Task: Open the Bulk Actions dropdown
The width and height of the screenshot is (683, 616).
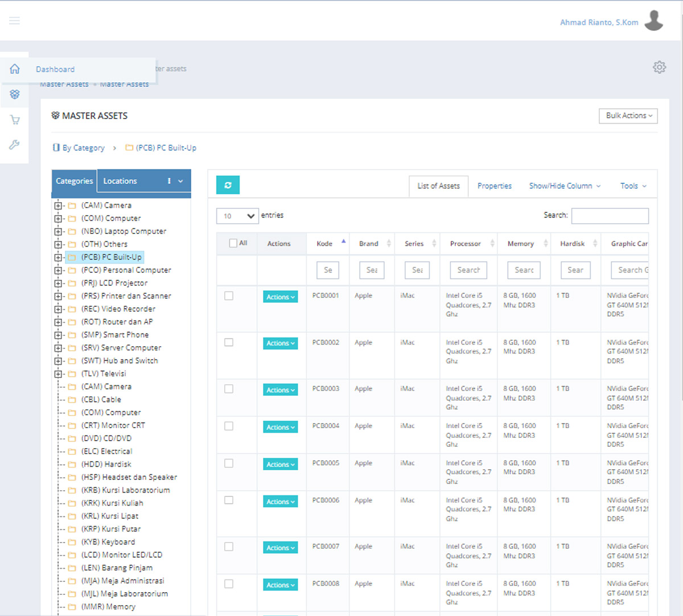Action: click(628, 116)
